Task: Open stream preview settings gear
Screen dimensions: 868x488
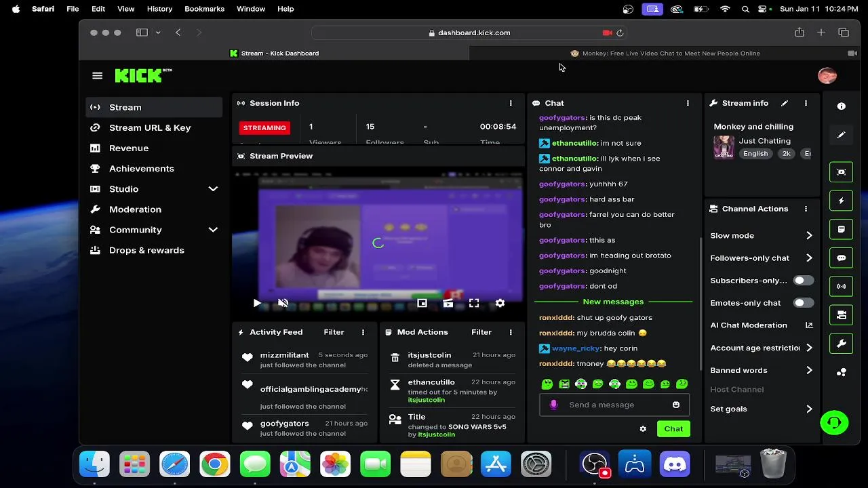Action: click(500, 303)
